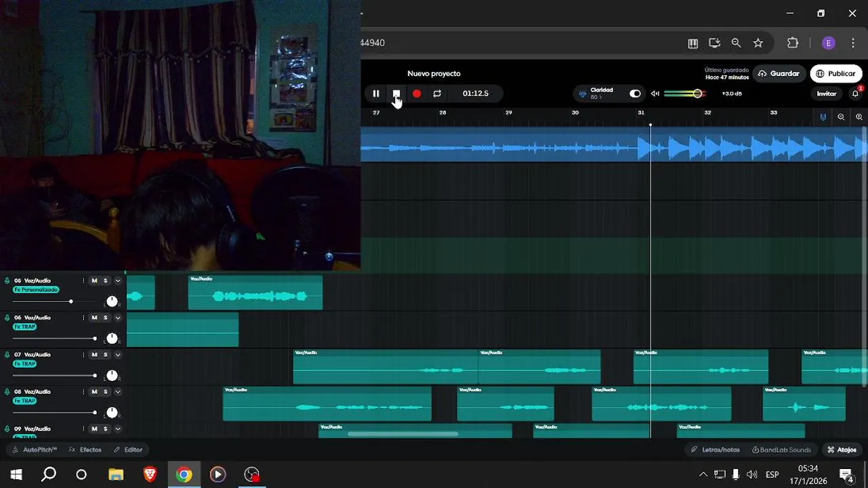Open the Letras/notas panel
Image resolution: width=868 pixels, height=488 pixels.
(x=716, y=449)
